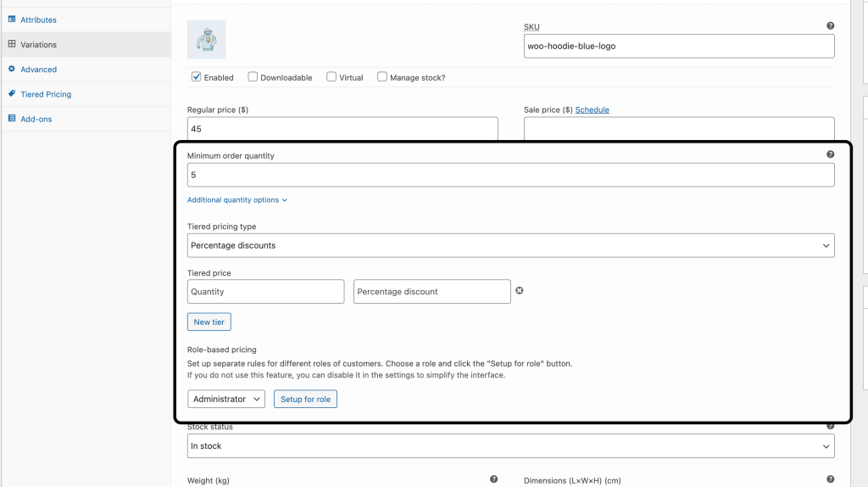Image resolution: width=868 pixels, height=487 pixels.
Task: Expand Additional quantity options
Action: tap(236, 200)
